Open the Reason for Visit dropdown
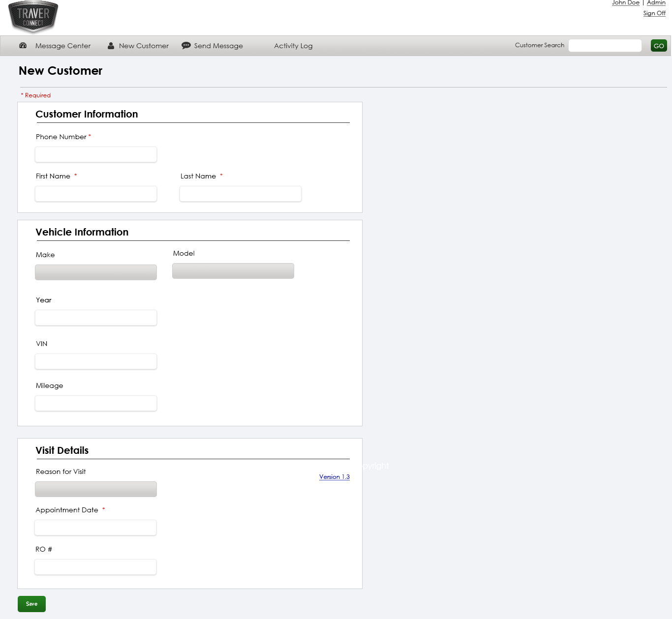The height and width of the screenshot is (619, 672). tap(96, 489)
